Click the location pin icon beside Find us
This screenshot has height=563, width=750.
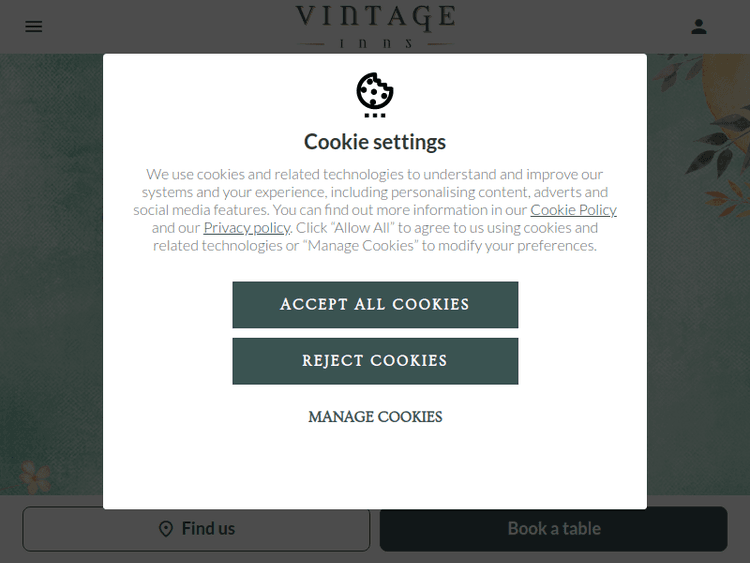[165, 529]
